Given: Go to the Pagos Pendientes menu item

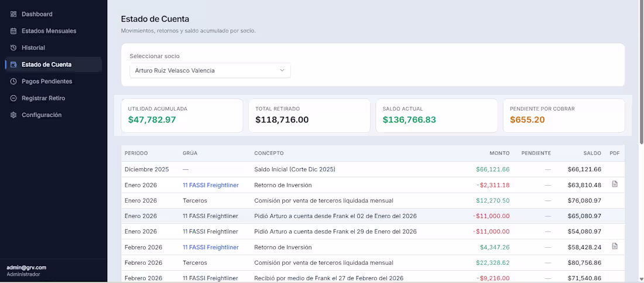Looking at the screenshot, I should pos(54,81).
